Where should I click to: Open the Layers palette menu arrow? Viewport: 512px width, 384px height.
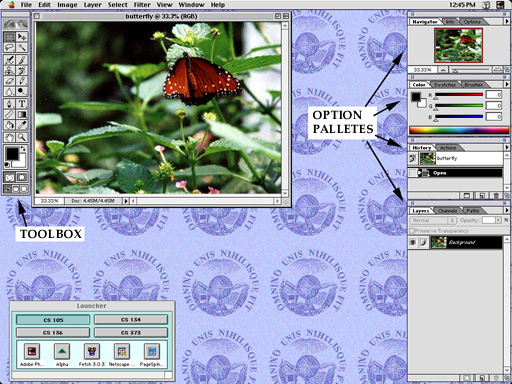click(507, 211)
